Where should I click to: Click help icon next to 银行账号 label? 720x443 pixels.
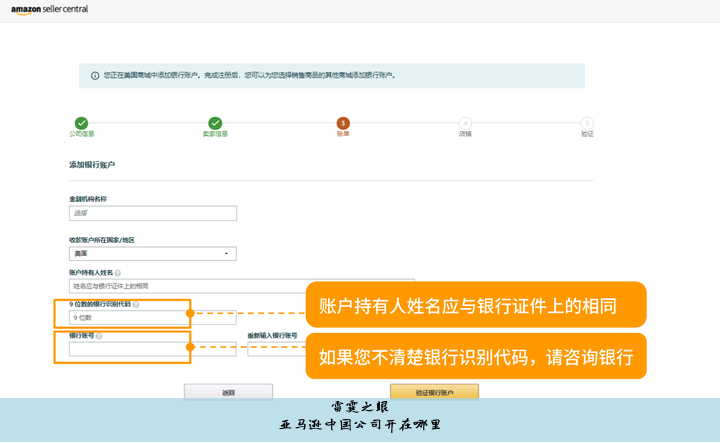click(x=99, y=336)
